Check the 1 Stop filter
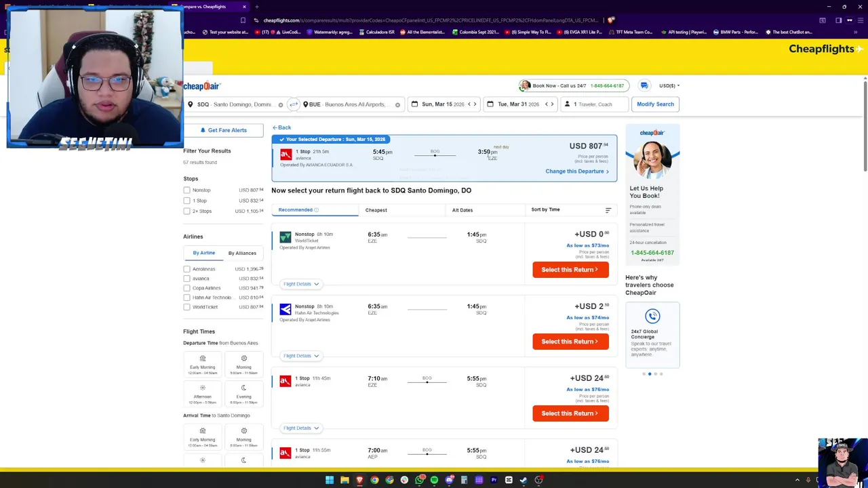The width and height of the screenshot is (868, 488). [186, 201]
